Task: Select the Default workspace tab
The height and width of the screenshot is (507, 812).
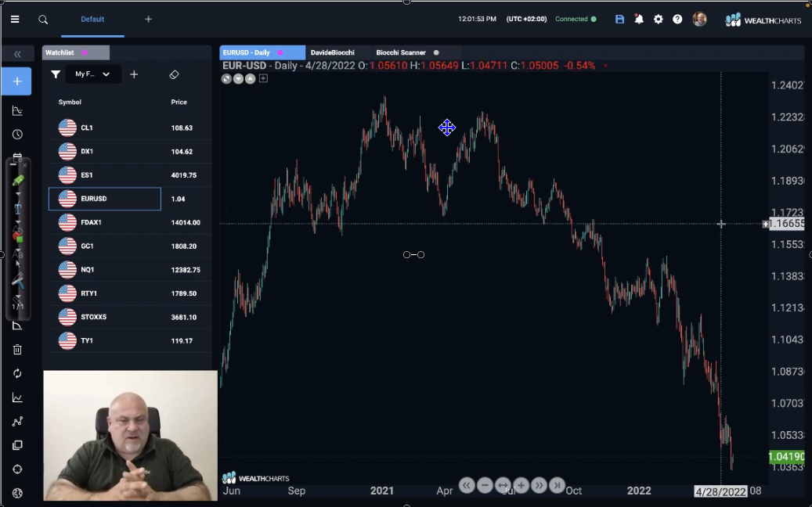Action: click(x=92, y=19)
